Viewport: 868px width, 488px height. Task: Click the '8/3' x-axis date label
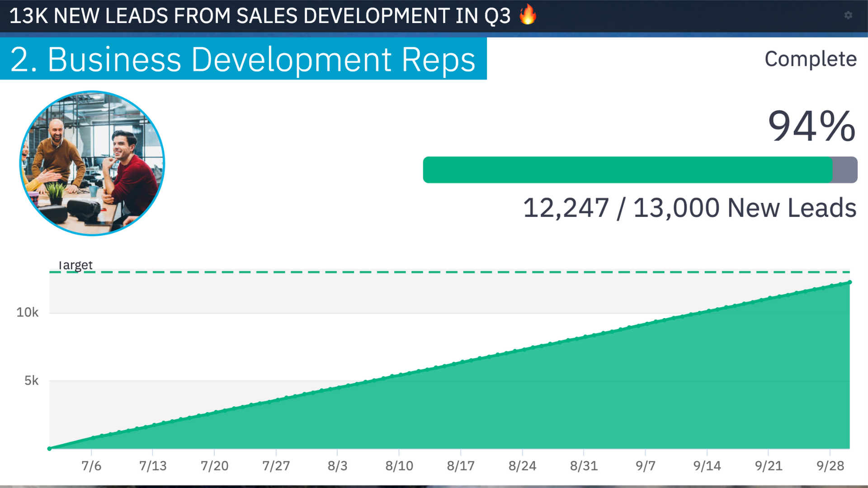[337, 466]
